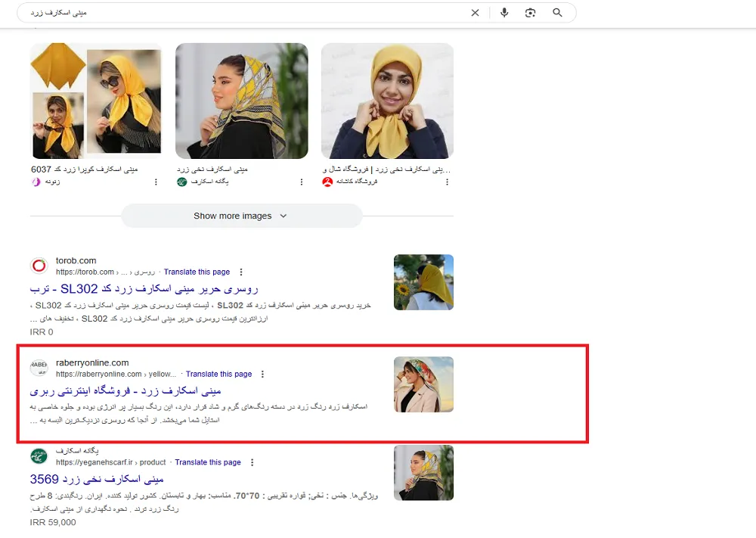This screenshot has width=756, height=538.
Task: Open options menu for middle image result
Action: click(302, 182)
